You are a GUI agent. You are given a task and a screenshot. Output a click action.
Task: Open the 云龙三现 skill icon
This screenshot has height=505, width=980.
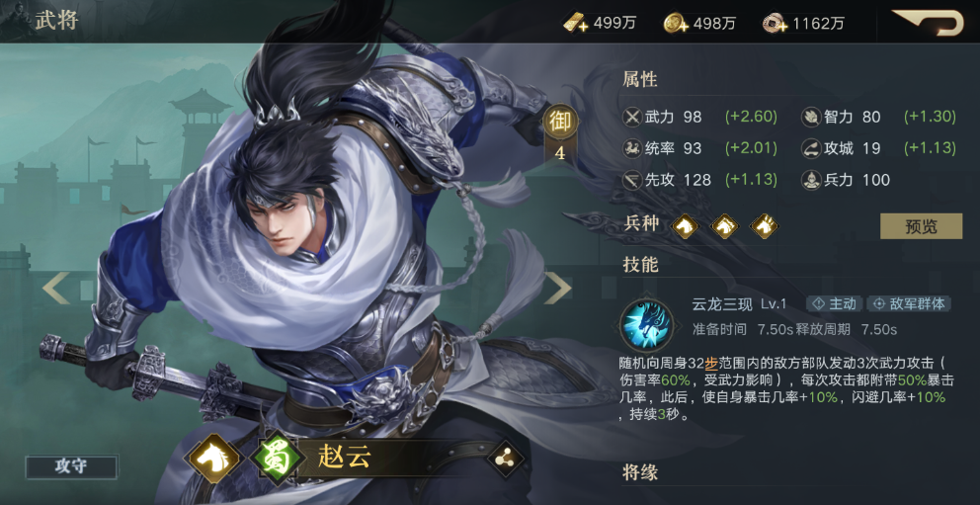pos(647,324)
